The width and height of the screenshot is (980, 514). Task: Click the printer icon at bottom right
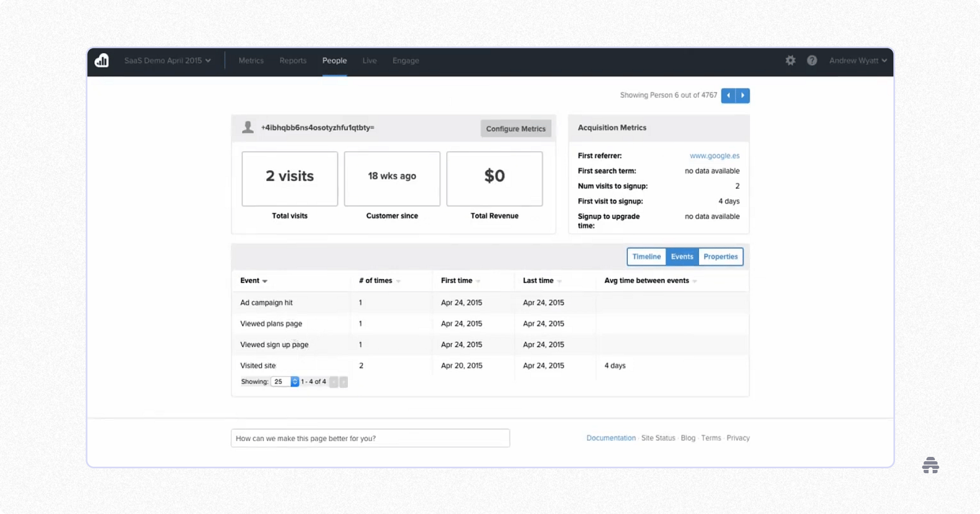[931, 465]
